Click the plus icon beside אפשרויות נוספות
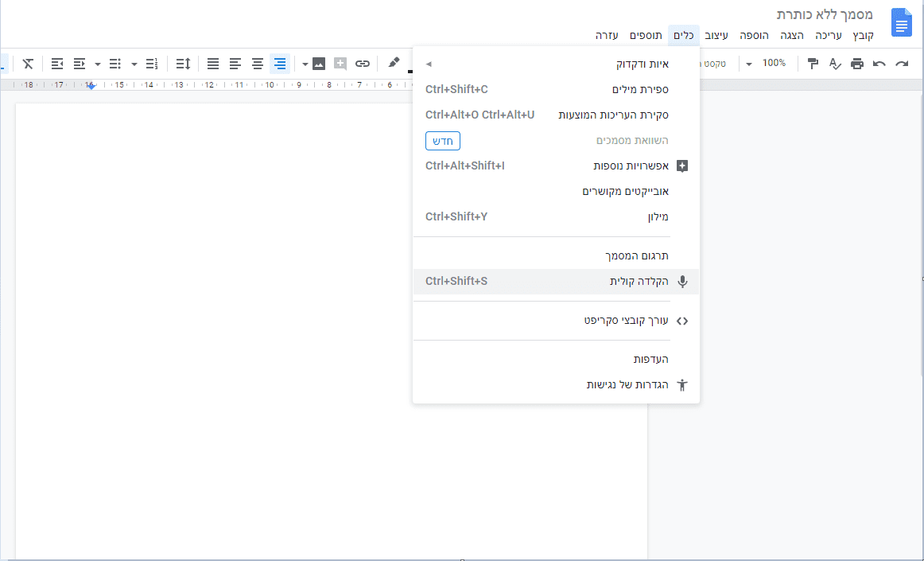This screenshot has width=924, height=561. [682, 166]
